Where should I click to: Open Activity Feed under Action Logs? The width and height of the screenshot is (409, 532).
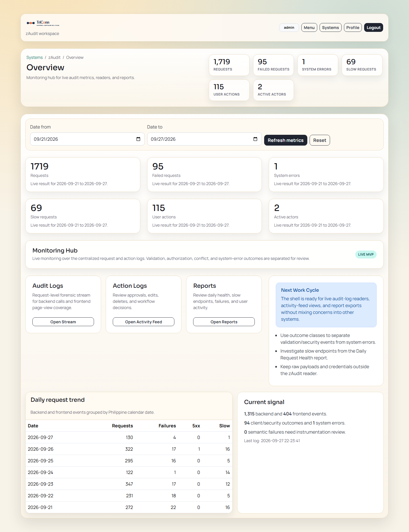click(x=143, y=322)
